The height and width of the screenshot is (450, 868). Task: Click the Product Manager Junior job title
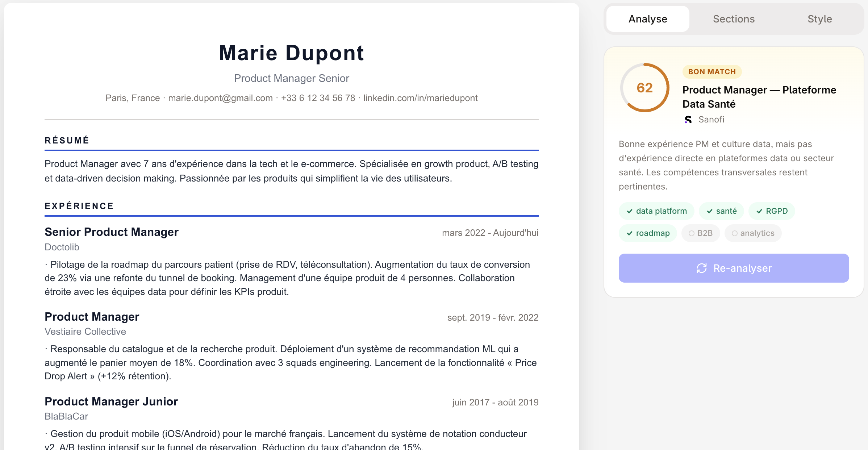coord(111,401)
